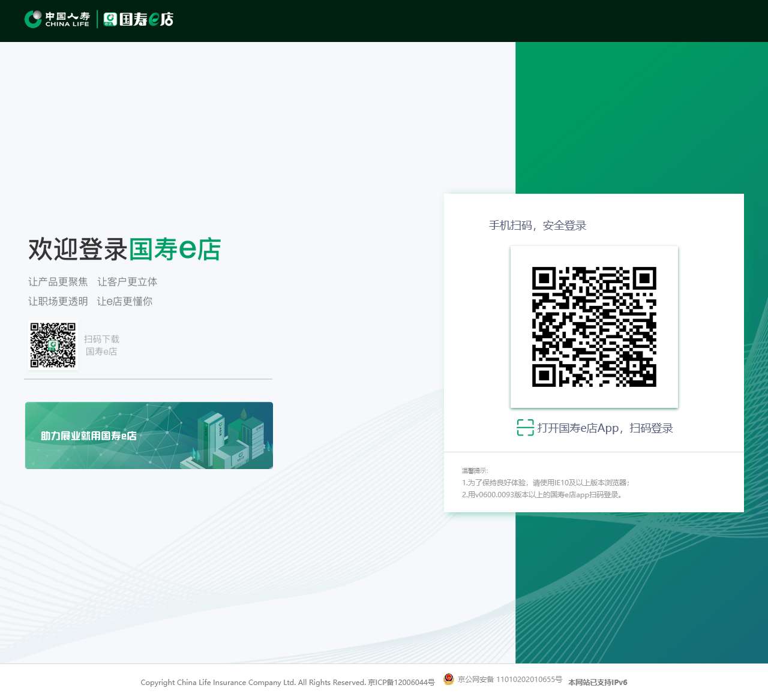
Task: Open the 京公网安备 11010202010655号 link
Action: tap(509, 680)
